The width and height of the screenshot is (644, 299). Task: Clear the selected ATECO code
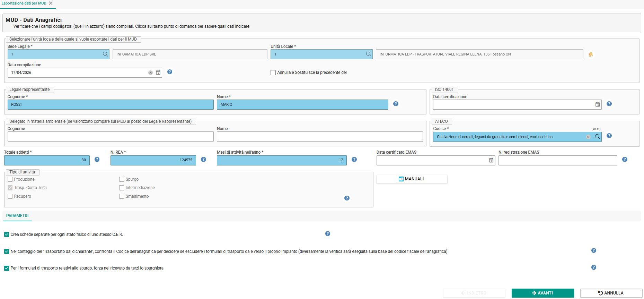588,137
